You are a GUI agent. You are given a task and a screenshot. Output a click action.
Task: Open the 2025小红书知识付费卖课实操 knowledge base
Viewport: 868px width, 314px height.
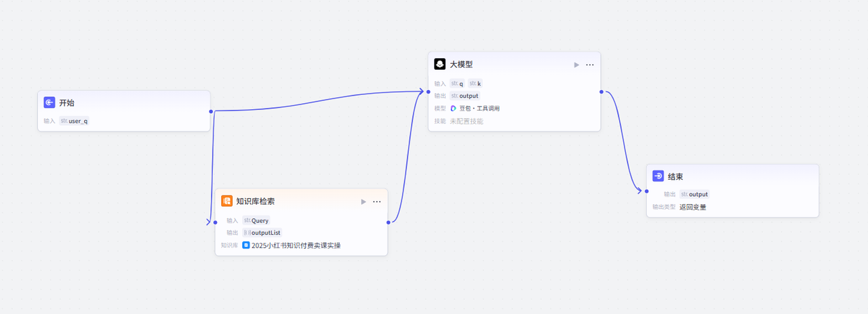tap(296, 246)
